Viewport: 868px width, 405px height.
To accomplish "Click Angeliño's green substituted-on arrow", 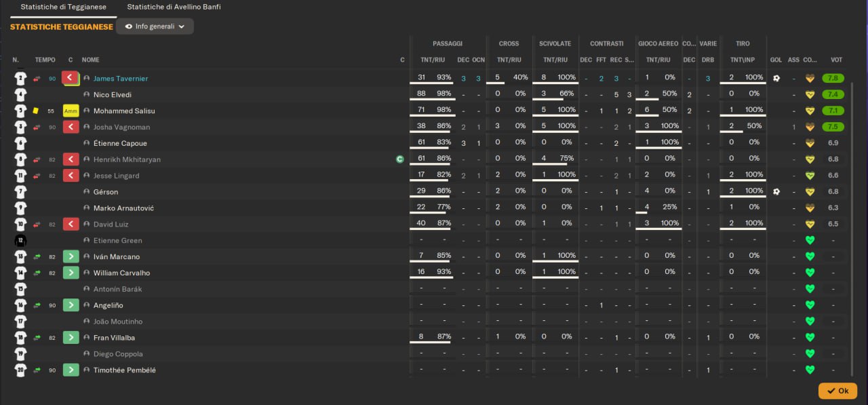I will [x=70, y=305].
